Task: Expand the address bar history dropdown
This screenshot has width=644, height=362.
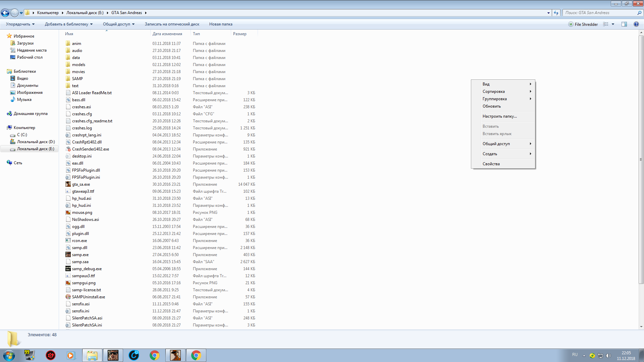Action: tap(548, 13)
